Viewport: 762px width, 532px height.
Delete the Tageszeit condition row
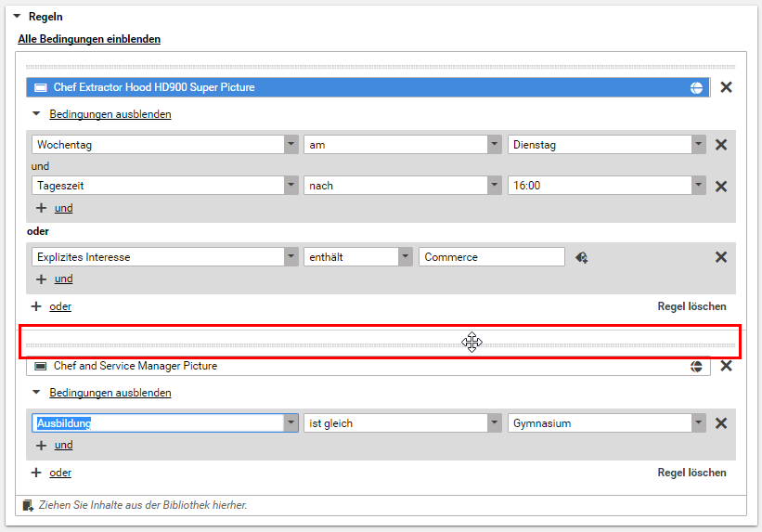pyautogui.click(x=720, y=186)
